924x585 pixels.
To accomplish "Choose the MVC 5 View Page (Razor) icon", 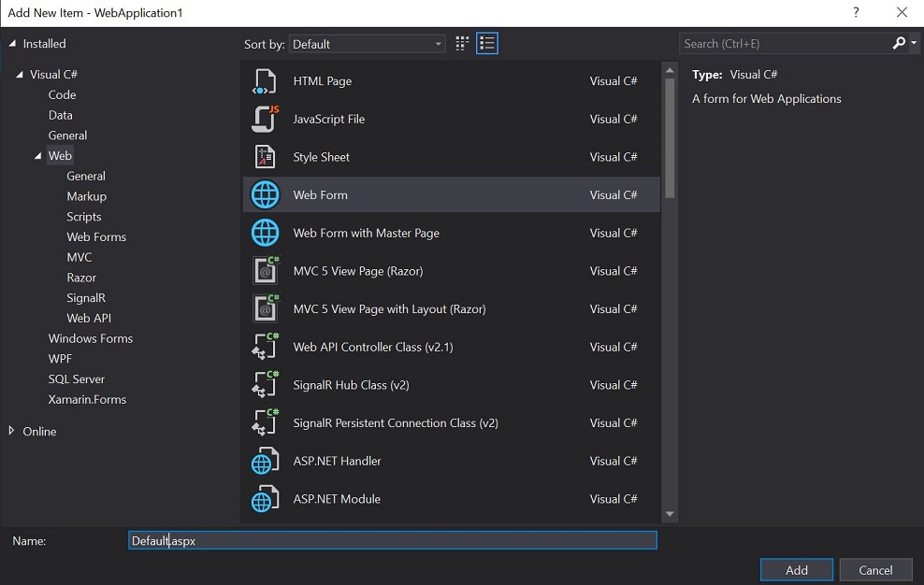I will tap(266, 271).
